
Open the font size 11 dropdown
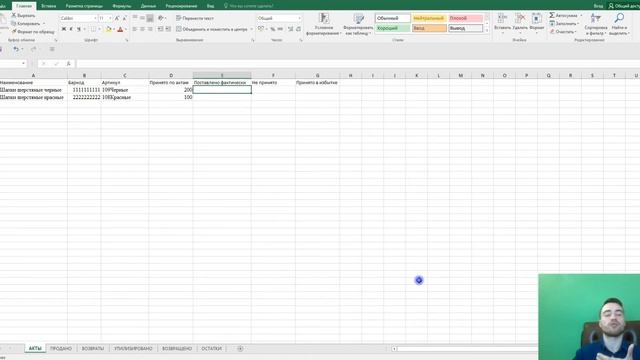(x=110, y=18)
